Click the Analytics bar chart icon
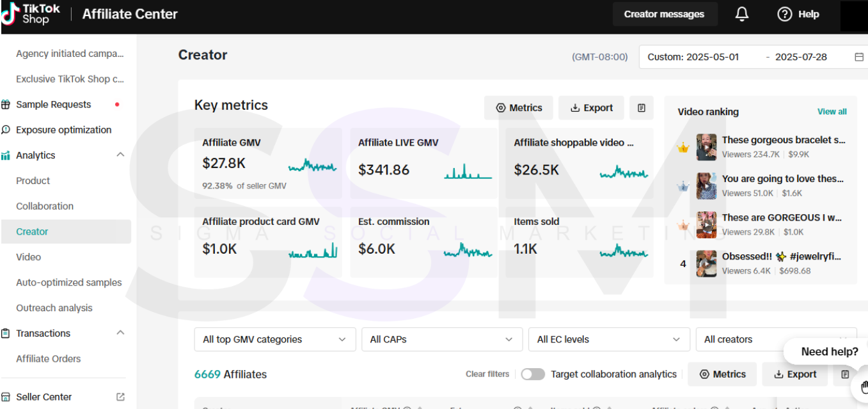This screenshot has height=409, width=868. [x=6, y=155]
